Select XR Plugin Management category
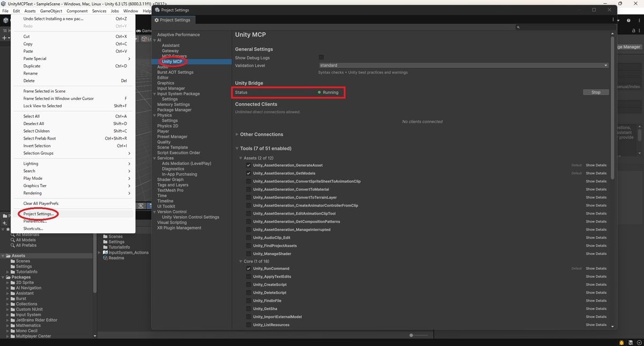This screenshot has height=346, width=644. tap(179, 228)
